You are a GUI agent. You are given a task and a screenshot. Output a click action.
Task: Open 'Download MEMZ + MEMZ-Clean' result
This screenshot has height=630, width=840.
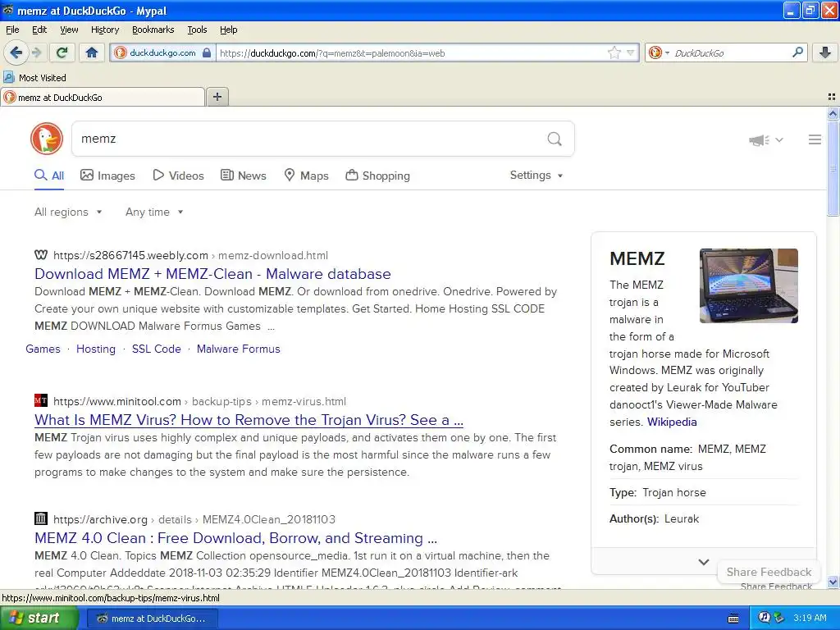click(x=212, y=274)
